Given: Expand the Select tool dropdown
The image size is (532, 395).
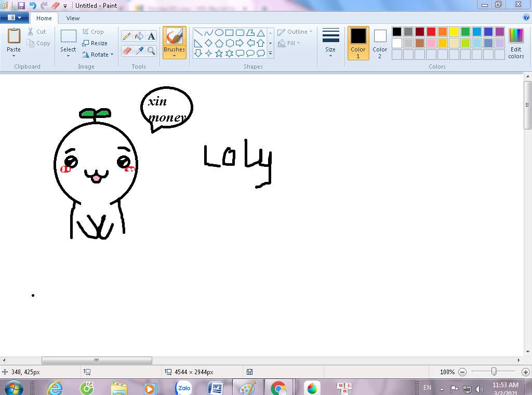Looking at the screenshot, I should [68, 56].
